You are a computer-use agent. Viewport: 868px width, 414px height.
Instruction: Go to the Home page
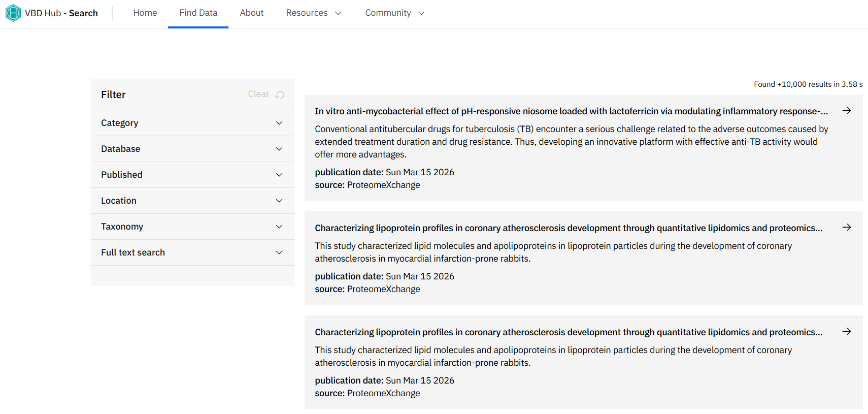[x=145, y=13]
